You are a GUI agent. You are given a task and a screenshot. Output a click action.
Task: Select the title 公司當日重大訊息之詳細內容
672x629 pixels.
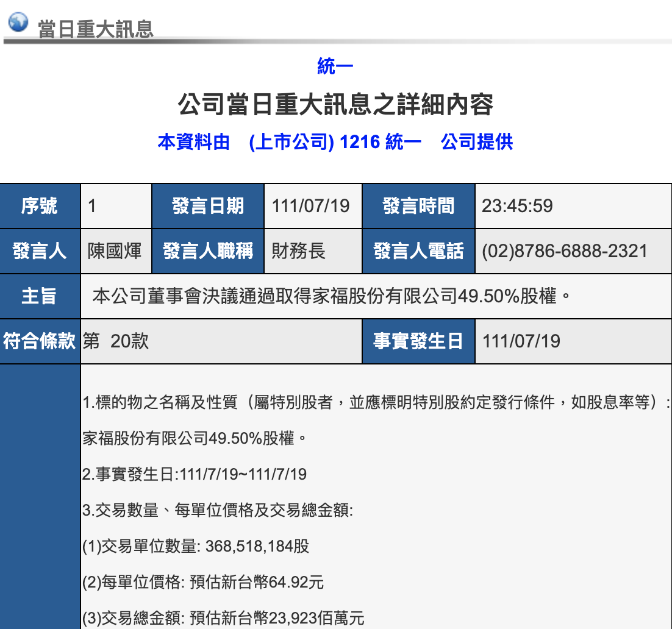(335, 104)
